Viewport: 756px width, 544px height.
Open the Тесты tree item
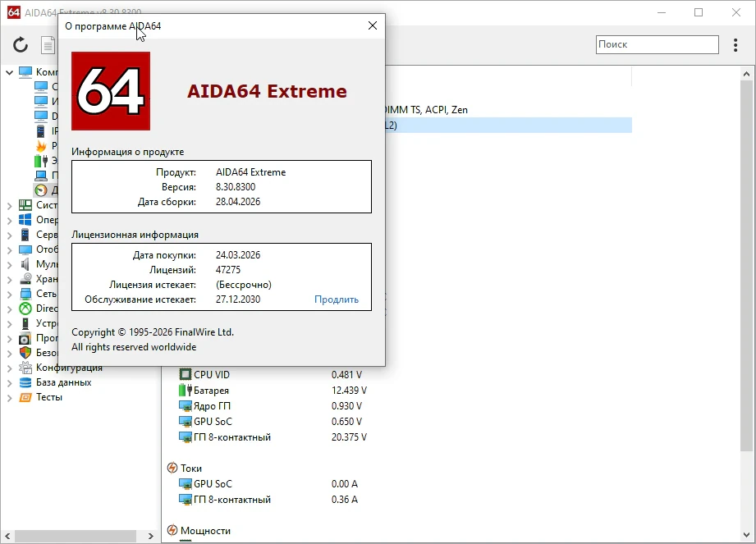[49, 397]
